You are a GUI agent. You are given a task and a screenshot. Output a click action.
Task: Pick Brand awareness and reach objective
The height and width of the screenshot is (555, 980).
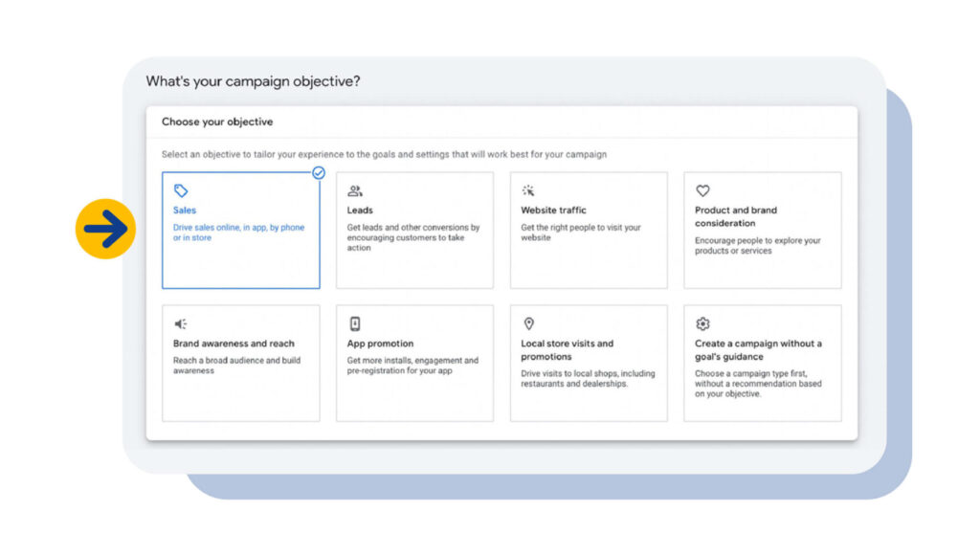[x=240, y=363]
